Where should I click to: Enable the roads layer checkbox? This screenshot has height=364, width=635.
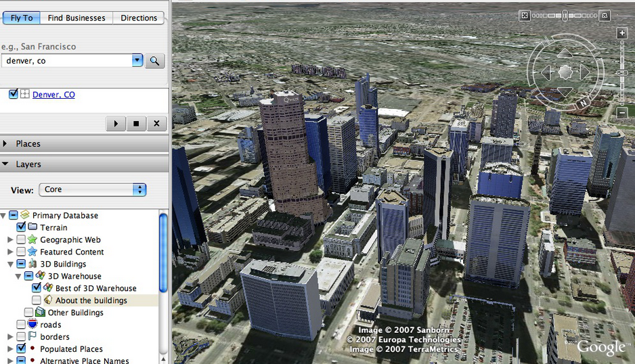(21, 324)
